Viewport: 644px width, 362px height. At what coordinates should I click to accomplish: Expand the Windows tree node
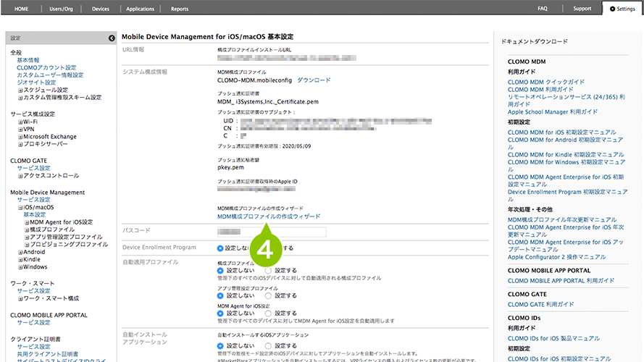20,266
